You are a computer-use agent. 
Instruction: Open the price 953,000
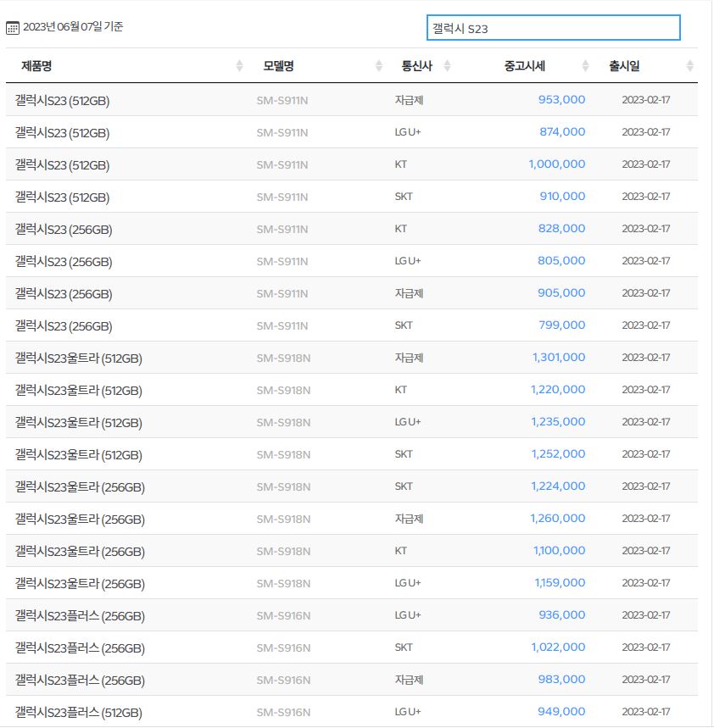coord(561,100)
